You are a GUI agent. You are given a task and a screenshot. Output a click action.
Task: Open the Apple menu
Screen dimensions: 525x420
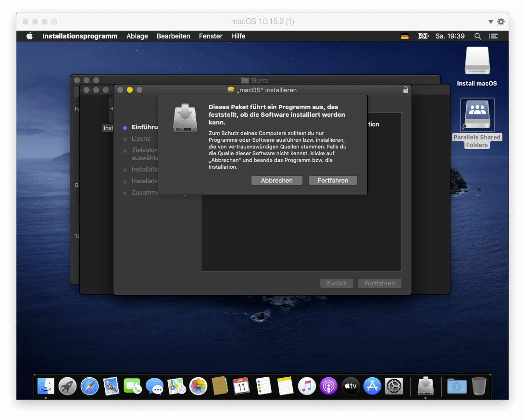29,36
